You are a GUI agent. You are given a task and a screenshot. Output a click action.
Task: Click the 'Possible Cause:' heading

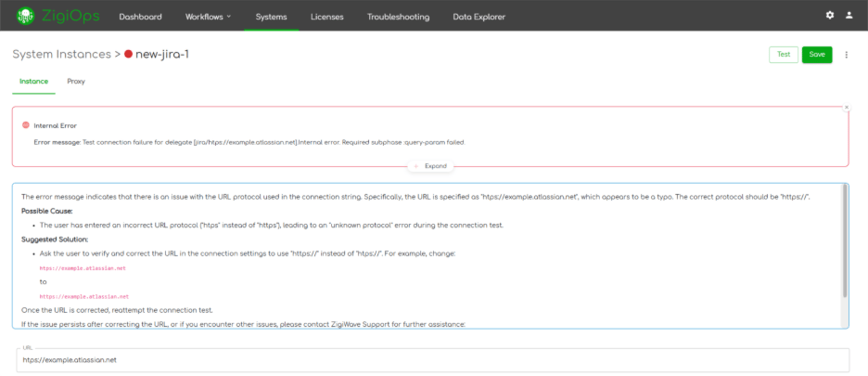[47, 212]
